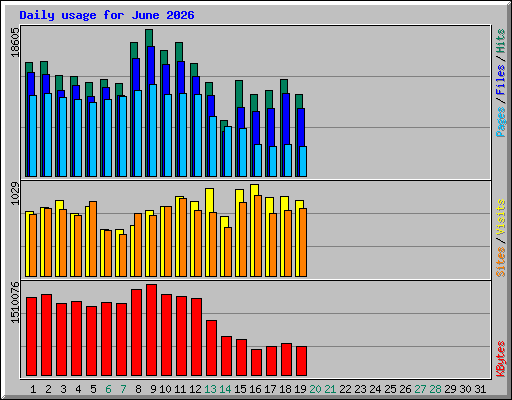Viewport: 512px width, 400px height.
Task: Click green weekend day 13 label
Action: [x=210, y=389]
